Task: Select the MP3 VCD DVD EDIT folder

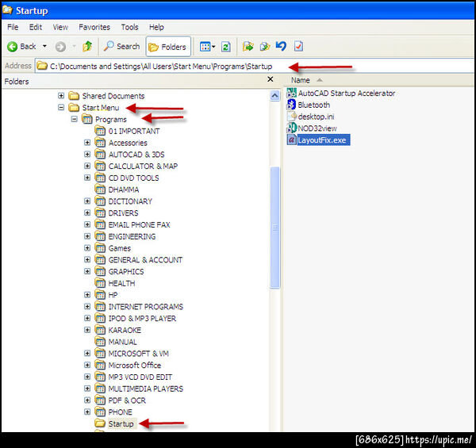Action: coord(133,377)
